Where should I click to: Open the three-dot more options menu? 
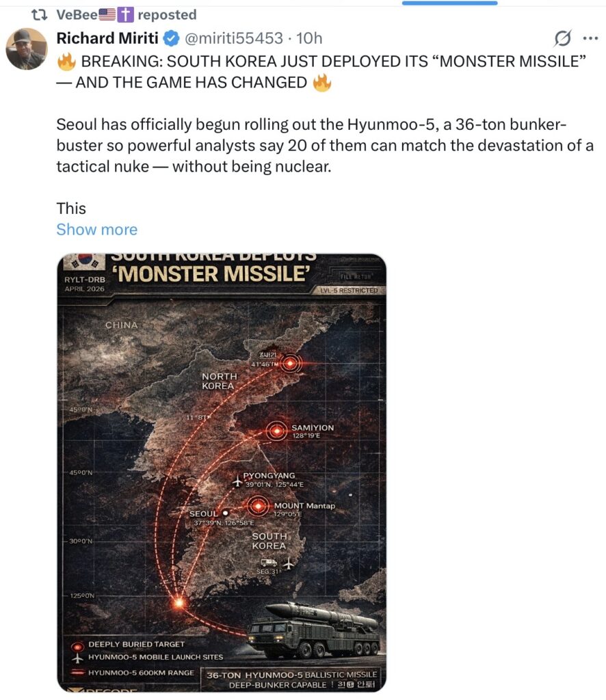590,38
